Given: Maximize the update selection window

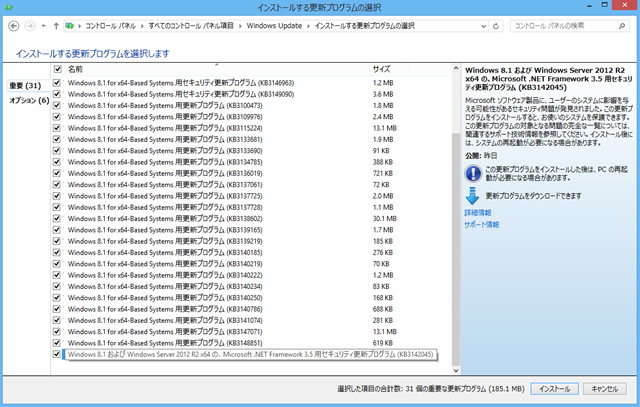Looking at the screenshot, I should [x=604, y=5].
